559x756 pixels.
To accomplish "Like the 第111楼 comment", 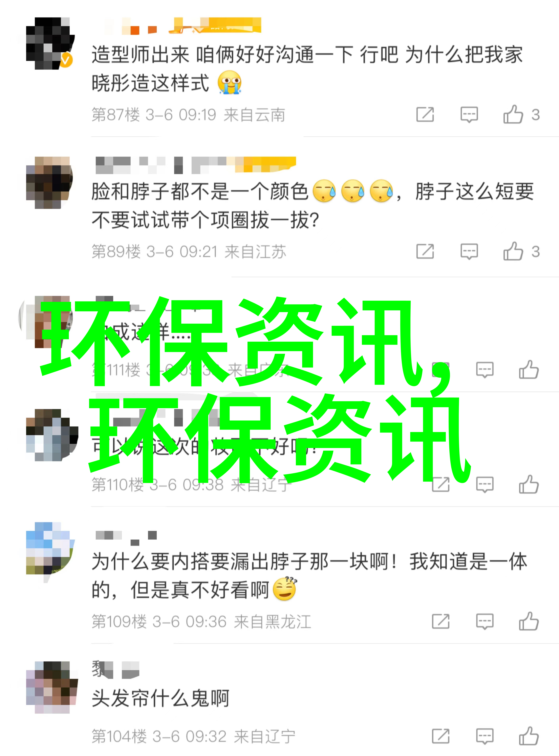I will click(528, 369).
